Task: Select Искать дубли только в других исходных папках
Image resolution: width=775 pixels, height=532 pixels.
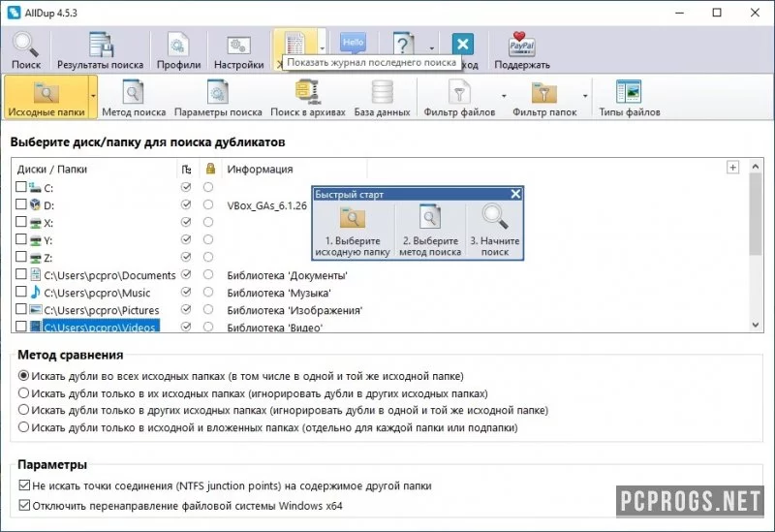Action: tap(283, 410)
